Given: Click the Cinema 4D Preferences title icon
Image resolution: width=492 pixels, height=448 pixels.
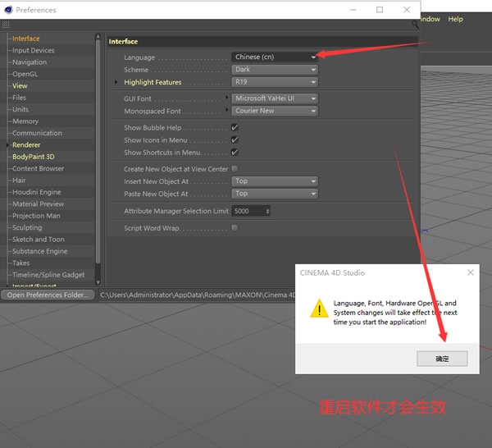Looking at the screenshot, I should tap(8, 10).
